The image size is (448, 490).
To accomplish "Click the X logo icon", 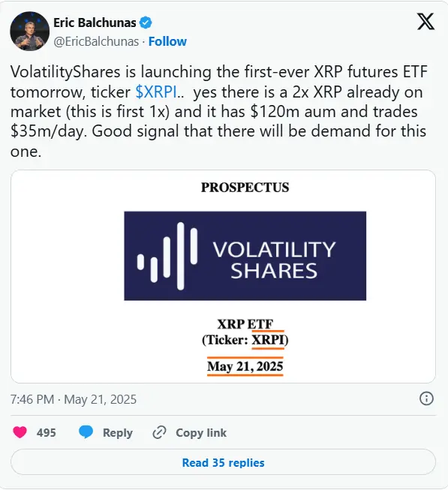I will (x=425, y=22).
